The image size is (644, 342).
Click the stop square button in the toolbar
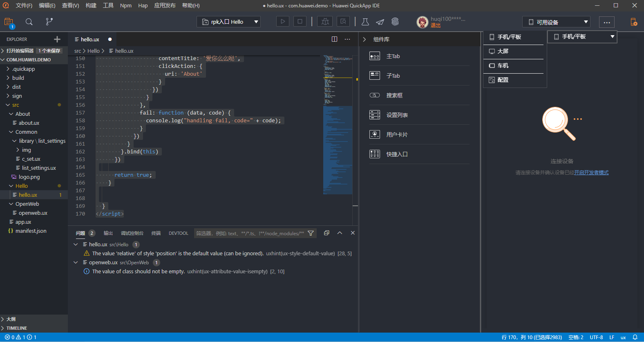[x=300, y=22]
